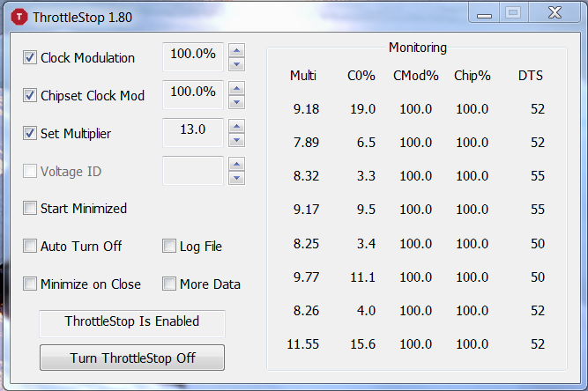Click the empty Voltage ID value field

(x=193, y=171)
